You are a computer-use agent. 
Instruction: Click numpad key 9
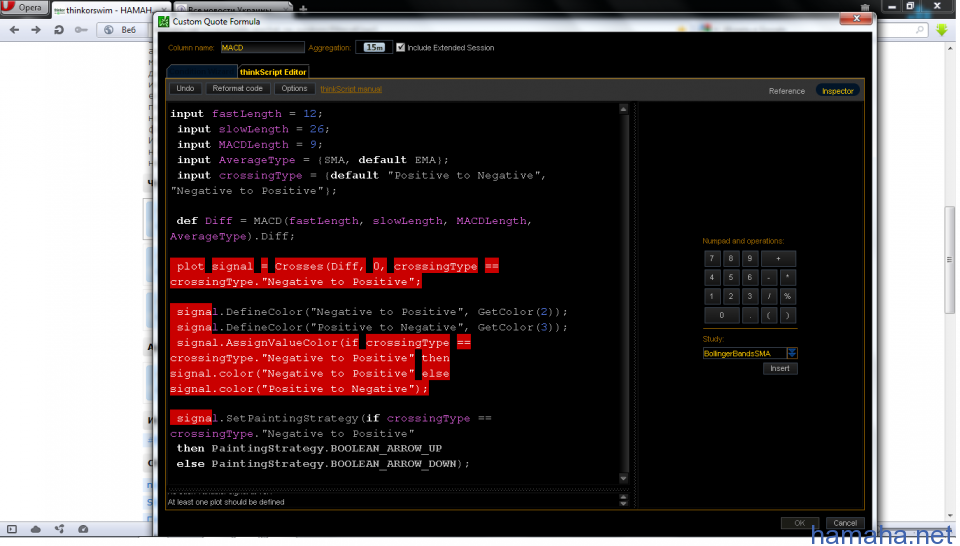pyautogui.click(x=749, y=258)
